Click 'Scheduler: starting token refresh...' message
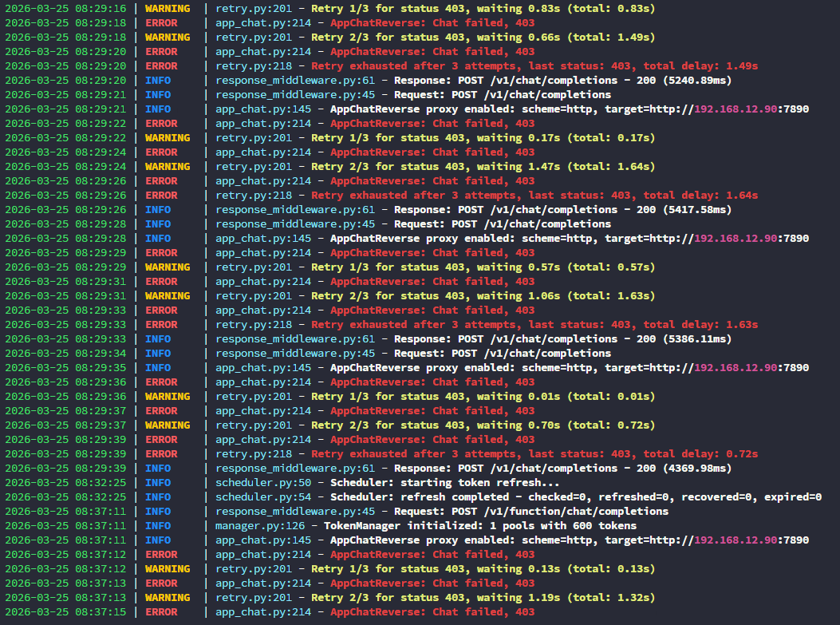 click(444, 483)
